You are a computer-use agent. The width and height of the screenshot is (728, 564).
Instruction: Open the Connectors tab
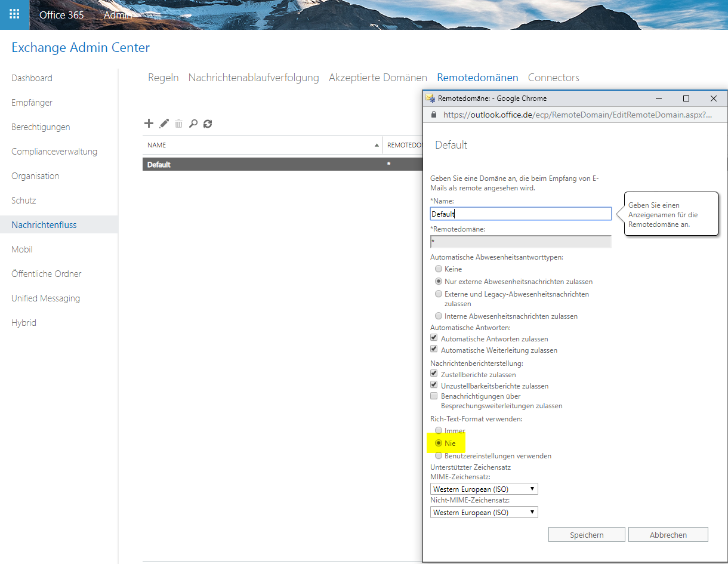(554, 78)
